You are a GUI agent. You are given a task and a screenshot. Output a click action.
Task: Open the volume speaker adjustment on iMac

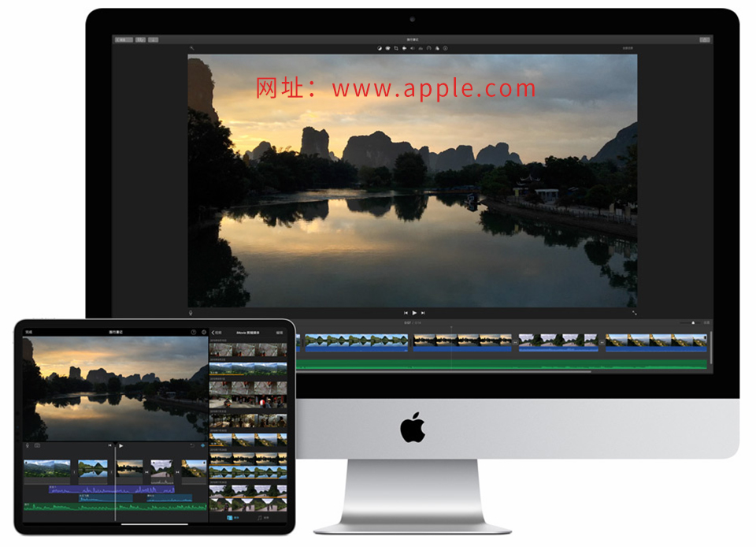pos(412,48)
